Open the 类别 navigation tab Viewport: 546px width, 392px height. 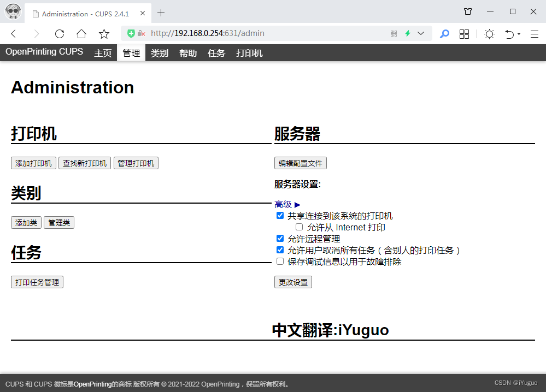[x=160, y=53]
